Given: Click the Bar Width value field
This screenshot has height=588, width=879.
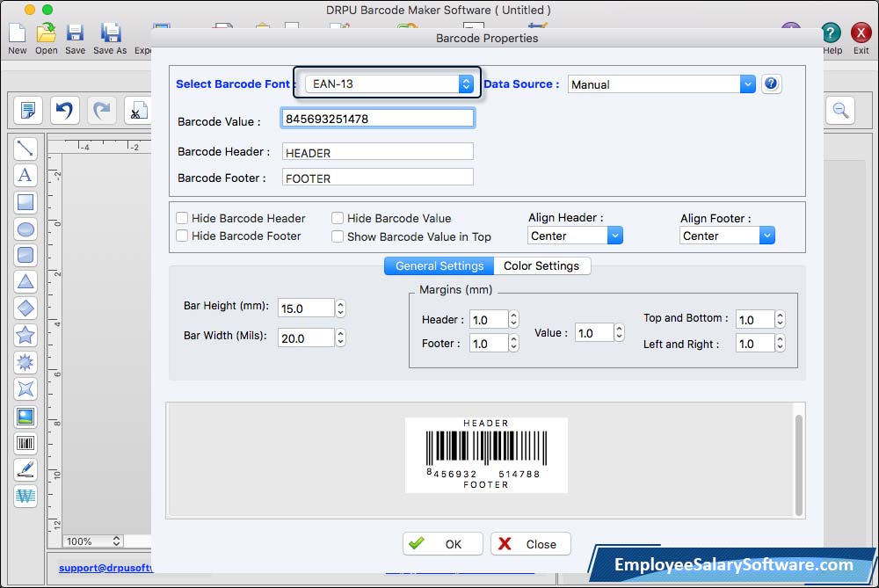Looking at the screenshot, I should point(306,338).
